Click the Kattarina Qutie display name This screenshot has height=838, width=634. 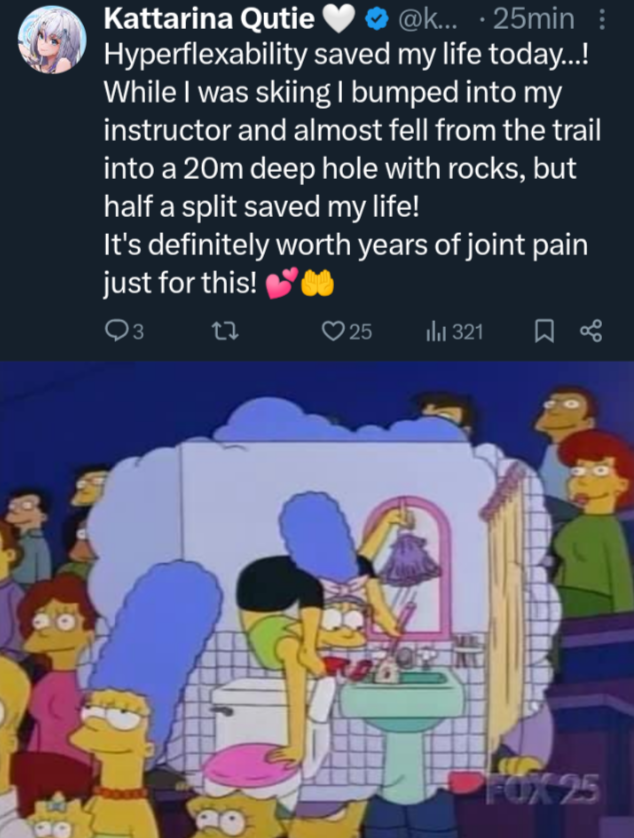pos(209,19)
